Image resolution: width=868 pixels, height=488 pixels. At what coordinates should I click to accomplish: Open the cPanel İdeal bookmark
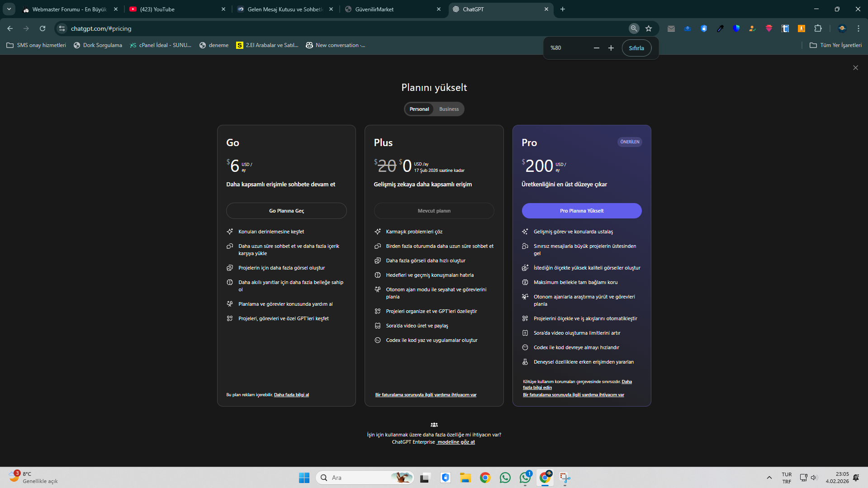pos(161,45)
